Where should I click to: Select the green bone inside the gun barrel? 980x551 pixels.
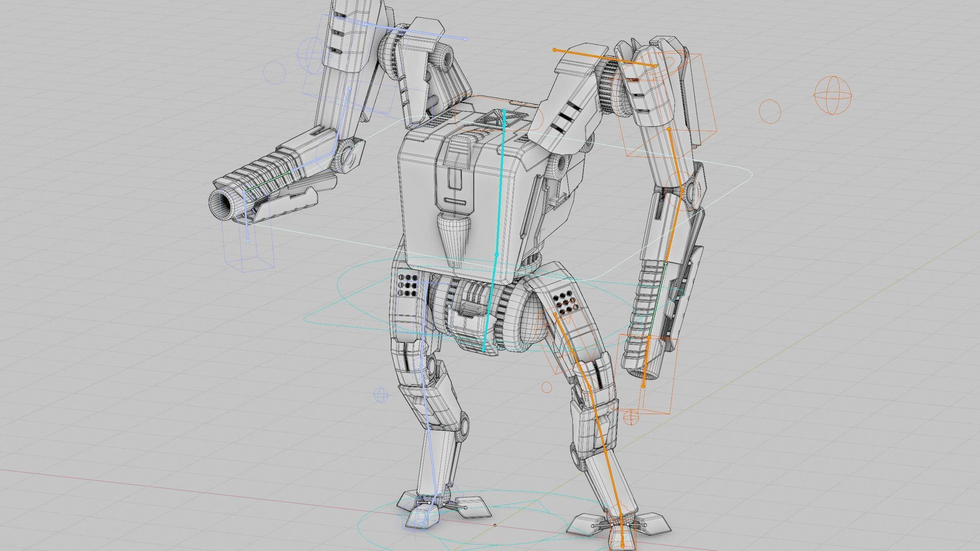[267, 181]
